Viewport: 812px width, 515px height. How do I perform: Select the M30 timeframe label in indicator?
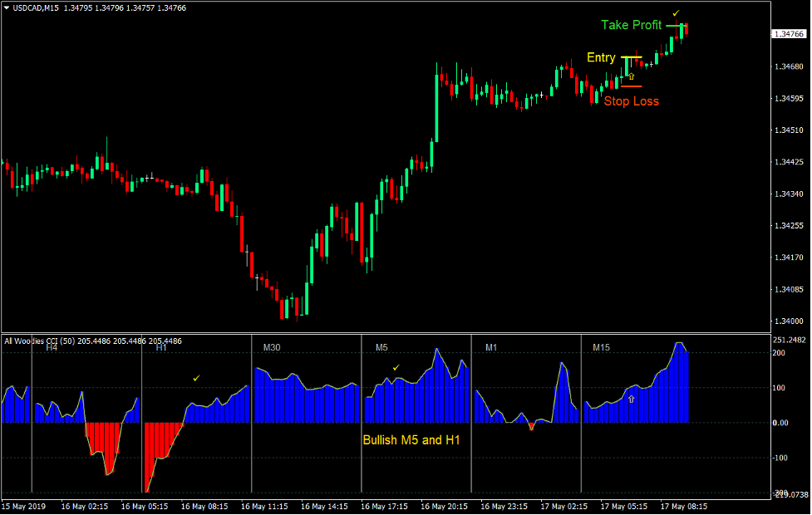pos(273,347)
